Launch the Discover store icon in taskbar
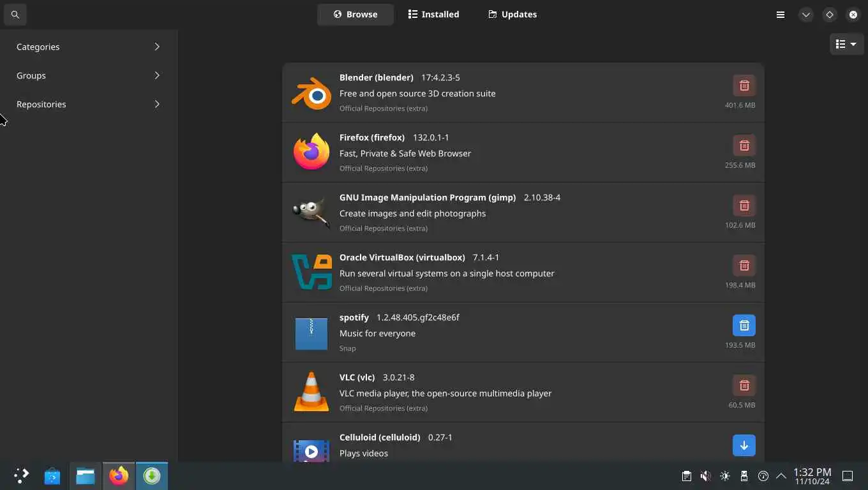This screenshot has height=490, width=868. point(52,476)
